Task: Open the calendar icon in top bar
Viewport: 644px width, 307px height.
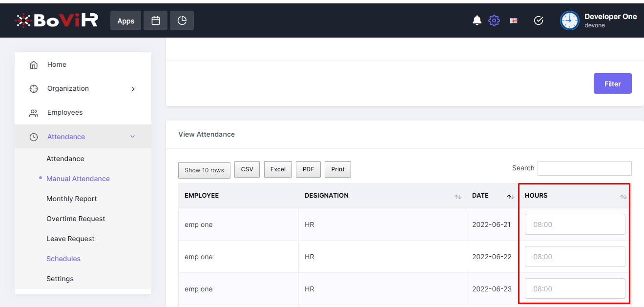Action: pos(156,21)
